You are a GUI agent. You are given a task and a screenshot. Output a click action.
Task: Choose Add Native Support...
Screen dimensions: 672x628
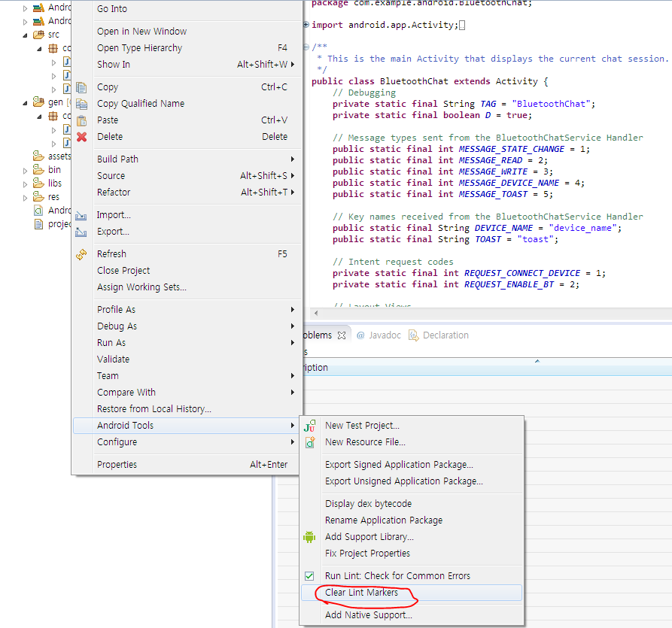(x=412, y=615)
